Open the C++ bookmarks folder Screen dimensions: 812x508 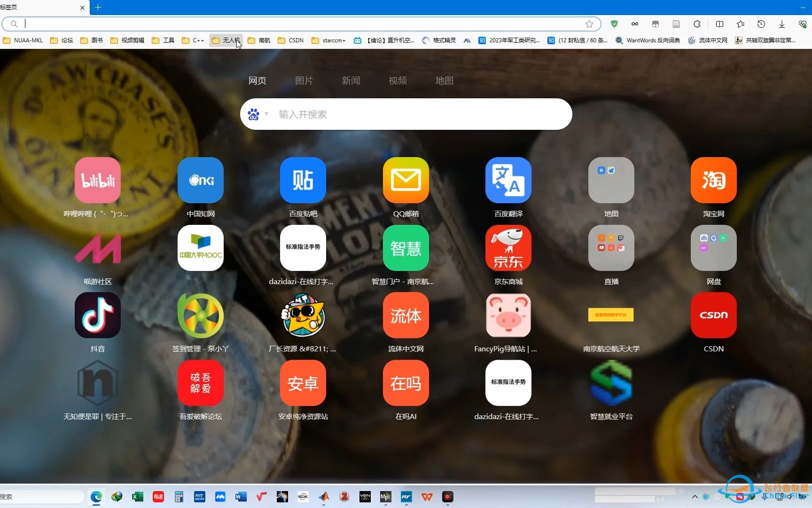click(193, 40)
